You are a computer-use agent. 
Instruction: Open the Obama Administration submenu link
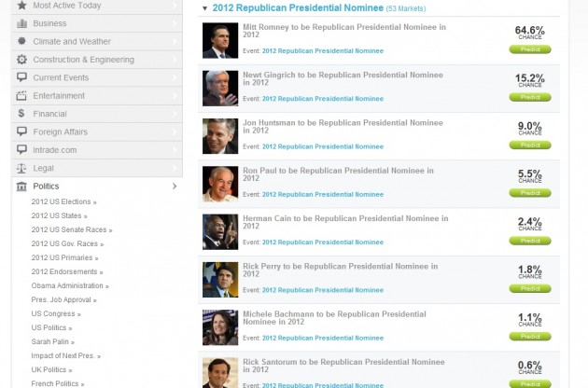pyautogui.click(x=67, y=285)
